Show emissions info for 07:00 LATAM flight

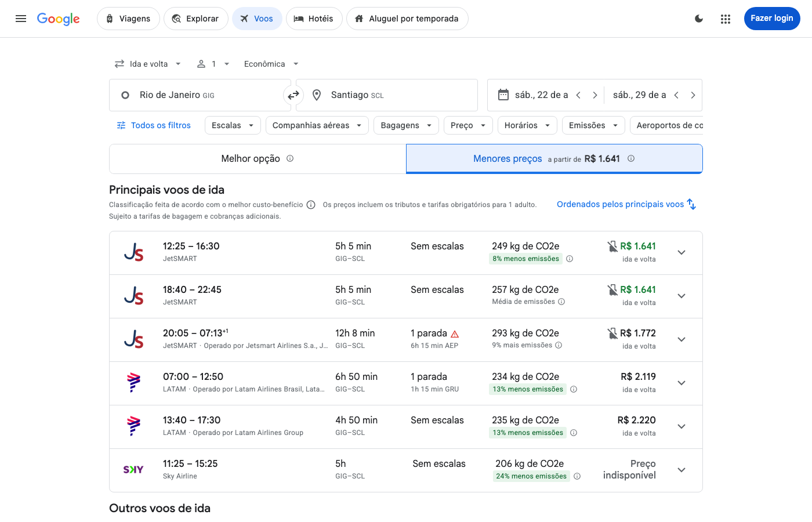pos(574,389)
